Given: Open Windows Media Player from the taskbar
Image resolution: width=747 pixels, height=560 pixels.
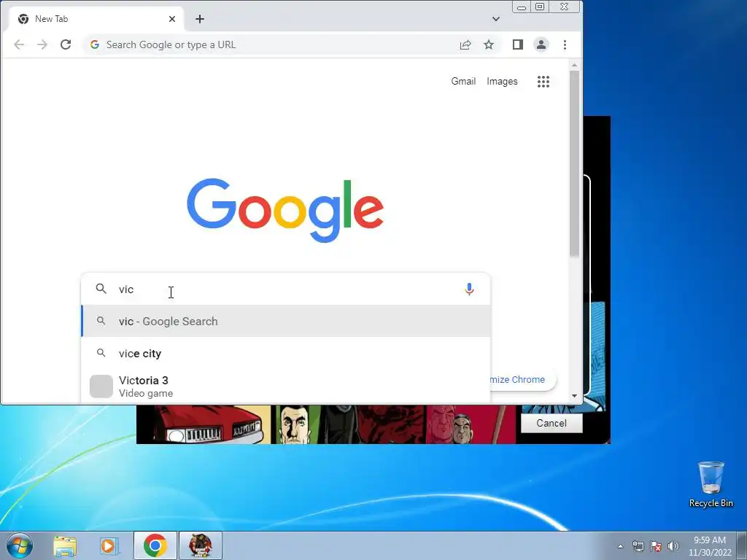Looking at the screenshot, I should [109, 545].
